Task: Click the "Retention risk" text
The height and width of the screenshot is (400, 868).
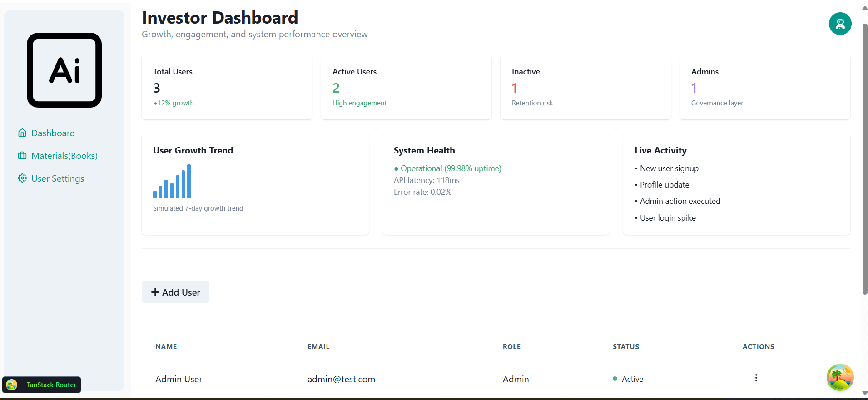Action: pyautogui.click(x=532, y=103)
